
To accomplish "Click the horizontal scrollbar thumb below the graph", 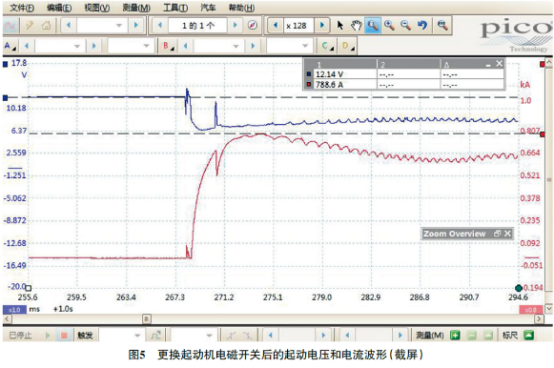I will [x=147, y=319].
